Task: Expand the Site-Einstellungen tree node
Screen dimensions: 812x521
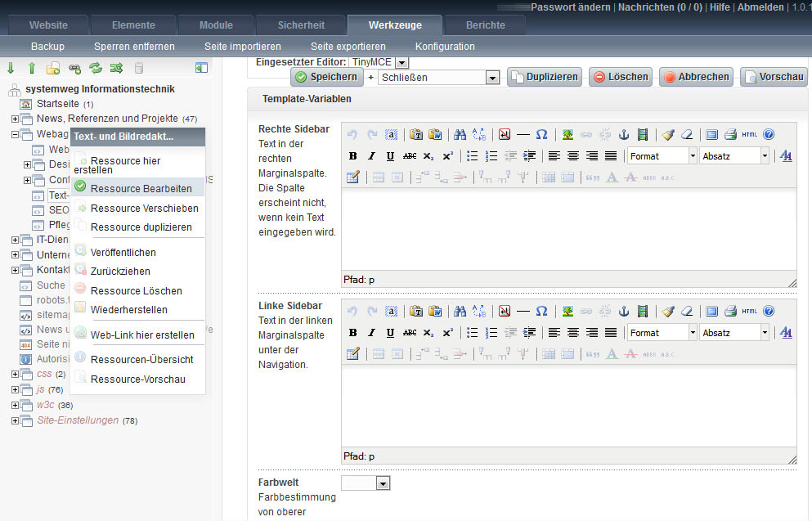Action: tap(15, 420)
